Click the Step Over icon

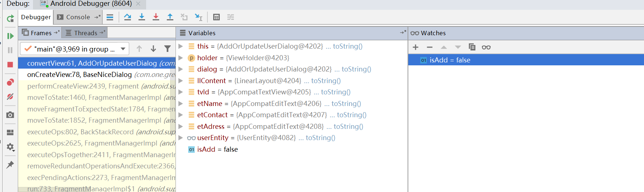pyautogui.click(x=127, y=17)
